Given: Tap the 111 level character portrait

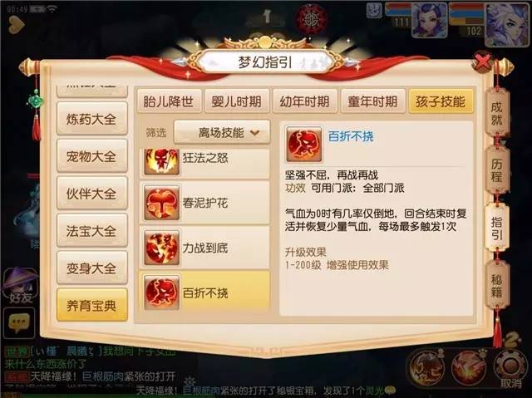Looking at the screenshot, I should pyautogui.click(x=429, y=20).
